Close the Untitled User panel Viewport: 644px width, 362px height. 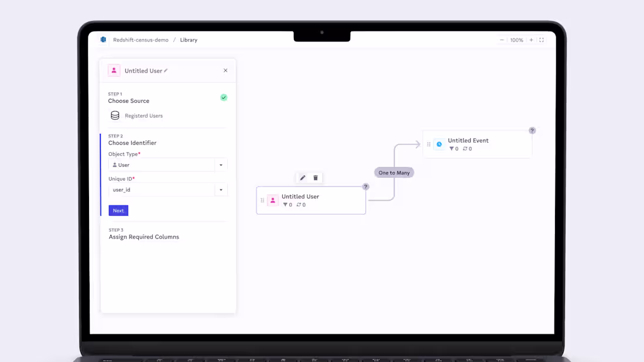[225, 70]
